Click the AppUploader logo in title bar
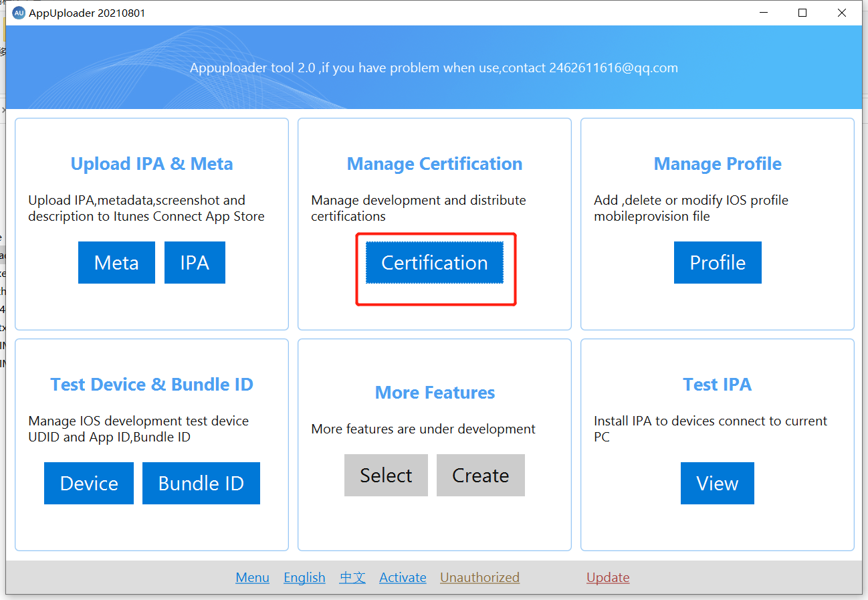Screen dimensions: 868x600 (x=19, y=13)
